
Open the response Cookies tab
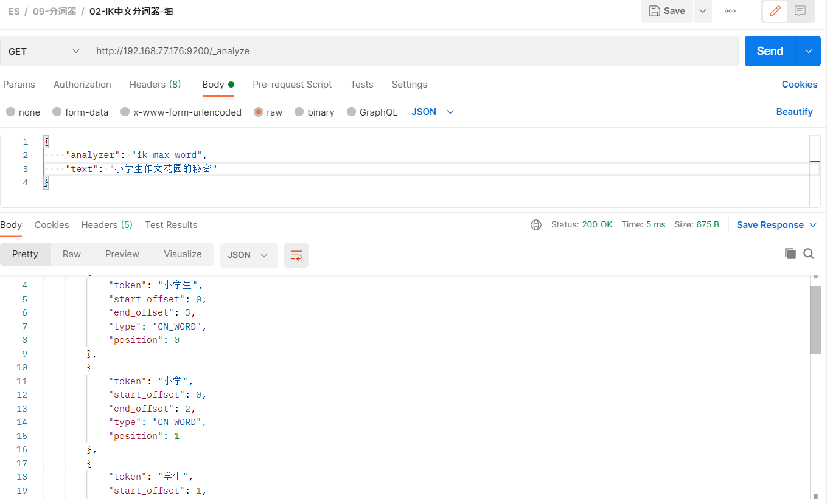(52, 225)
